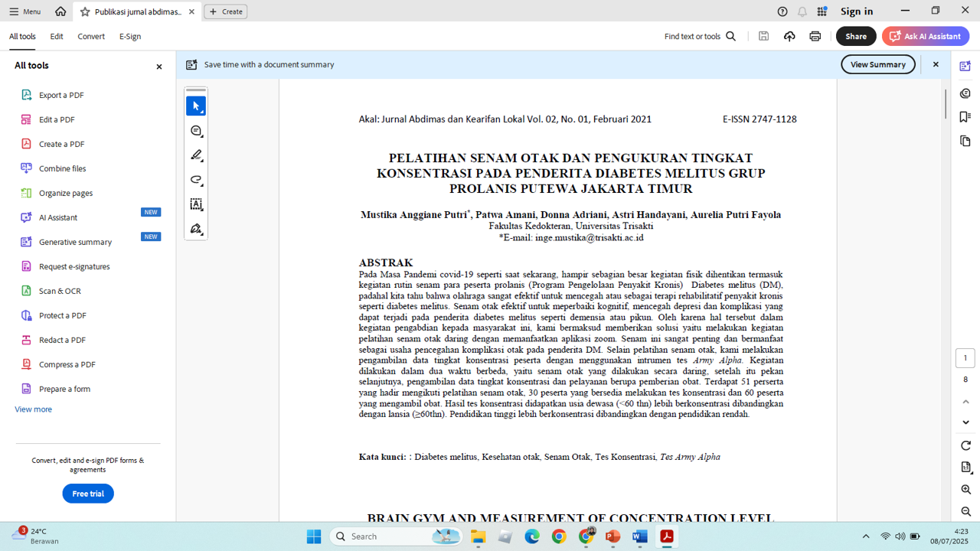The width and height of the screenshot is (980, 551).
Task: Click the Ask AI Assistant button
Action: click(926, 36)
